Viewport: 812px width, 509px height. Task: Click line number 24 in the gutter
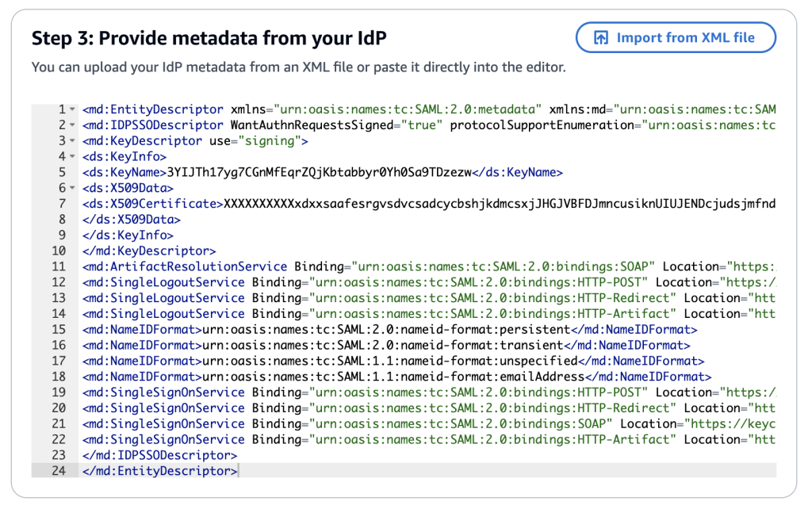point(59,471)
